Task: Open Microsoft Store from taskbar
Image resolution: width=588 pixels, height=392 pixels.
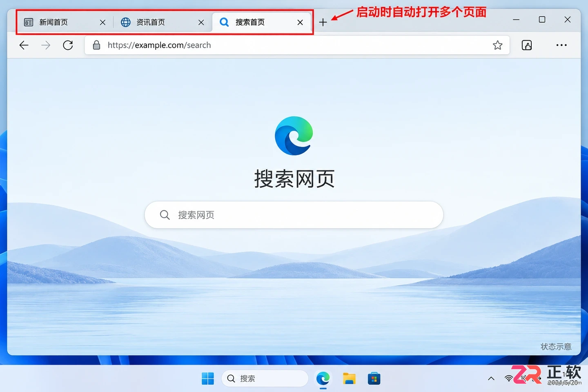Action: (x=374, y=379)
